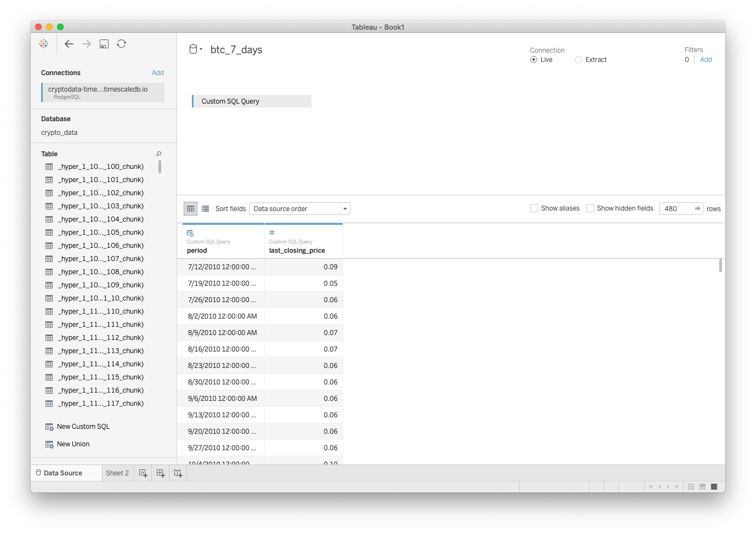Click the 9/6/2010 12:00:00 AM cell

[223, 399]
